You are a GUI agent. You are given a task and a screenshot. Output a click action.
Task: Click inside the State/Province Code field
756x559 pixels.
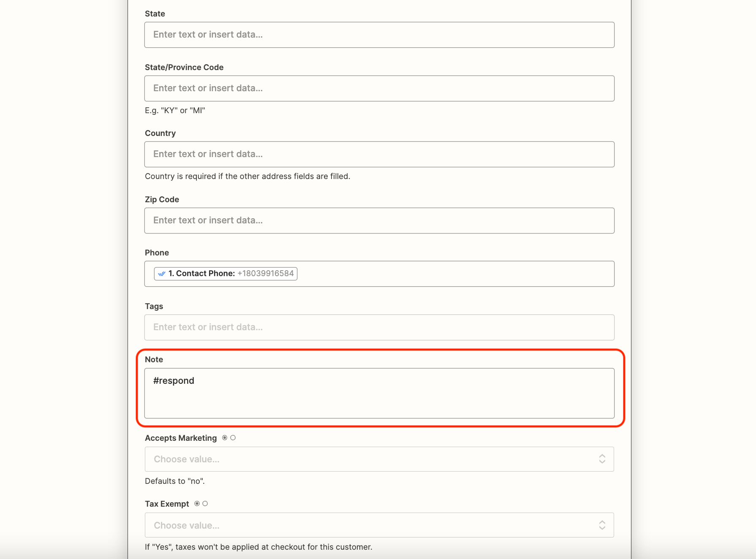click(x=379, y=88)
